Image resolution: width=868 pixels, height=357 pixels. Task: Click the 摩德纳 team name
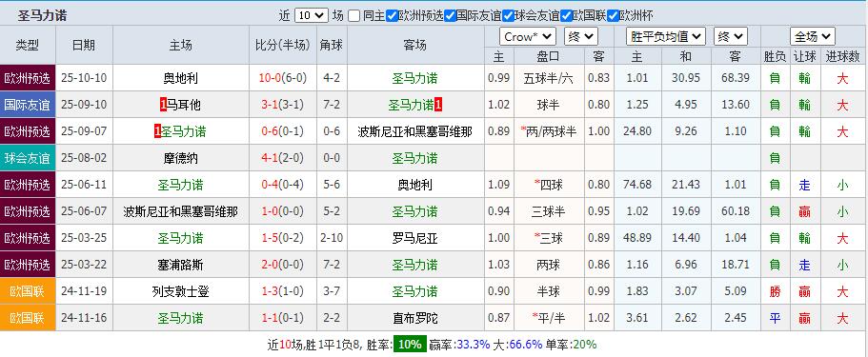(180, 158)
